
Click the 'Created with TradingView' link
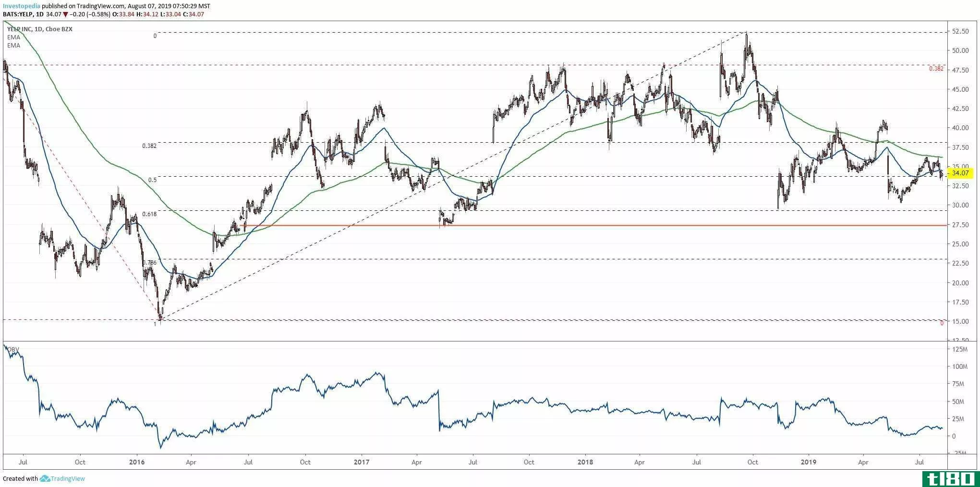click(44, 478)
